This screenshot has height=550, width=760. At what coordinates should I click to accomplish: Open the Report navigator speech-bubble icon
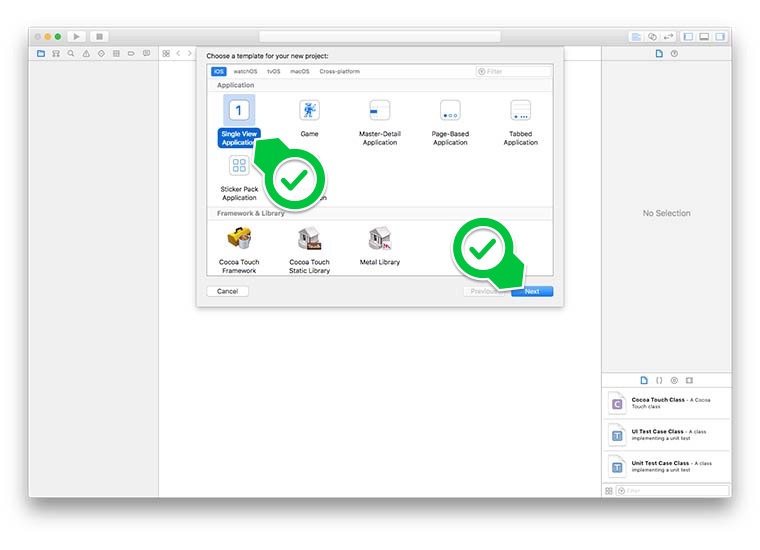tap(146, 53)
